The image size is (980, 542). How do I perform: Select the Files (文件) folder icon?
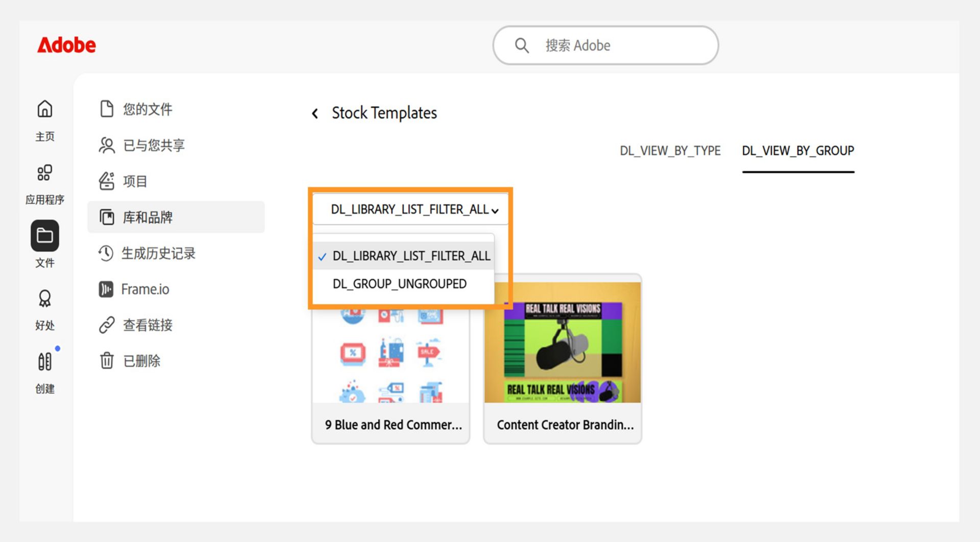pos(45,236)
